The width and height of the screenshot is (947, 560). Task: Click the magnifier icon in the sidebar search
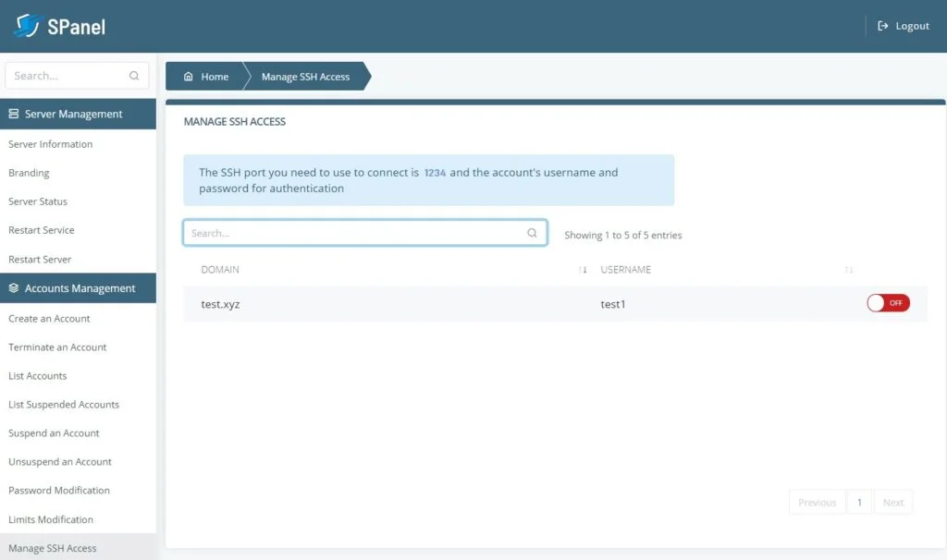(134, 75)
